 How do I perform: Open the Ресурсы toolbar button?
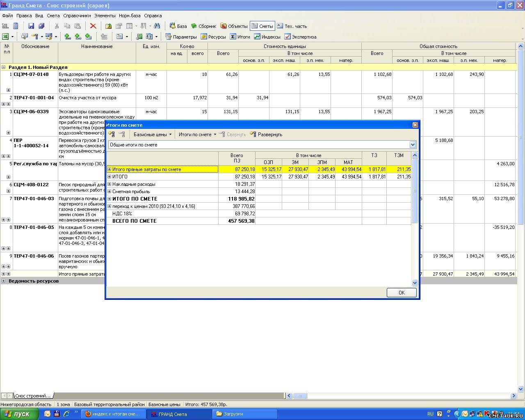(x=213, y=37)
